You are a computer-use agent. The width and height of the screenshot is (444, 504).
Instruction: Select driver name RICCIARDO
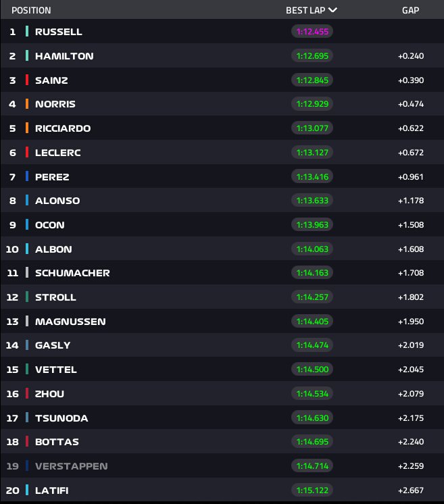[x=63, y=128]
